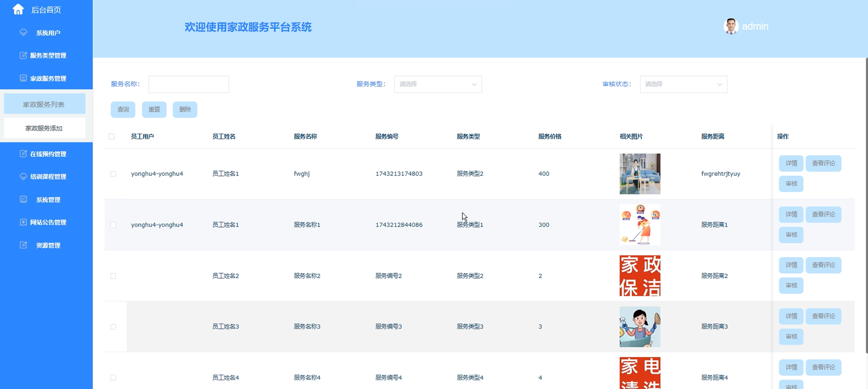勾选员工姓名3所在行的复选框
The image size is (868, 389).
click(113, 327)
